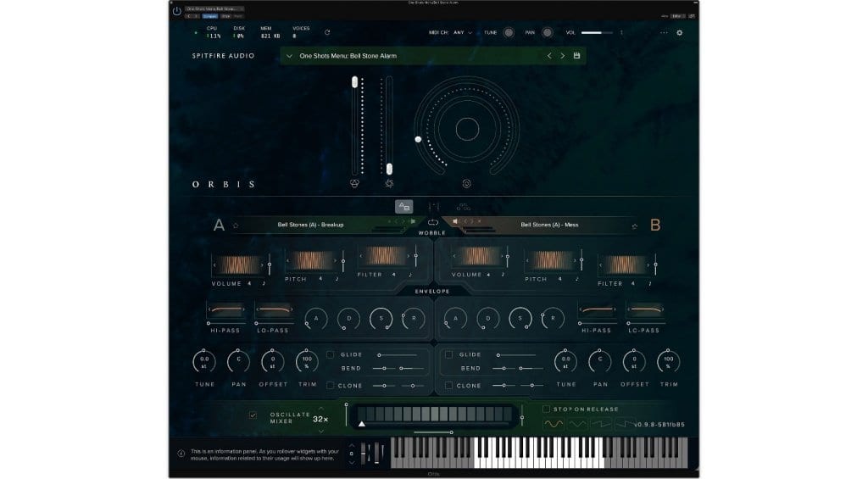The image size is (868, 479).
Task: Click the info icon in the information panel
Action: [181, 454]
